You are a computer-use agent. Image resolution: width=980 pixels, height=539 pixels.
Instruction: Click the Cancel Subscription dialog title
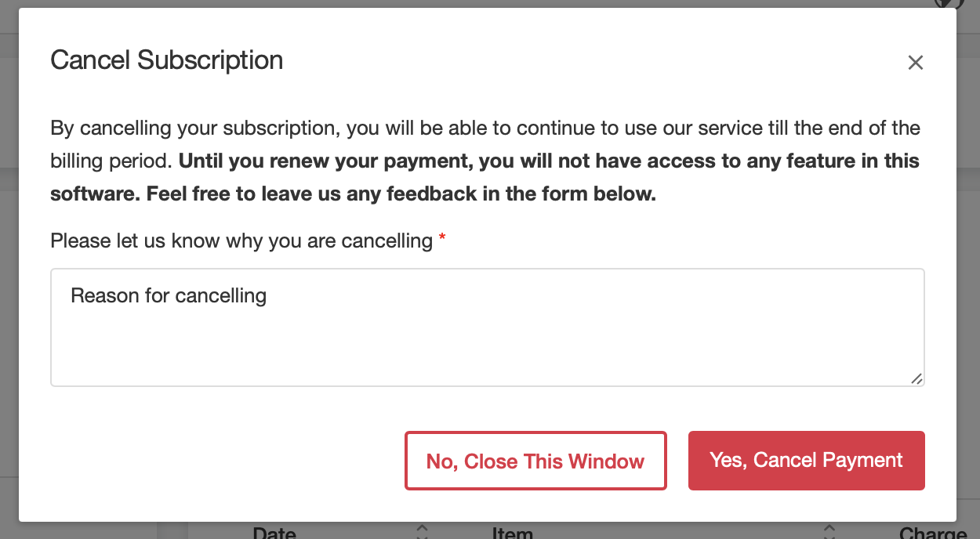[x=167, y=60]
